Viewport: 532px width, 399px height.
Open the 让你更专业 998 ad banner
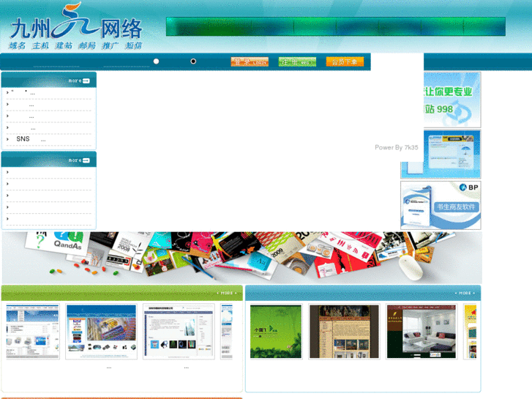pyautogui.click(x=452, y=100)
